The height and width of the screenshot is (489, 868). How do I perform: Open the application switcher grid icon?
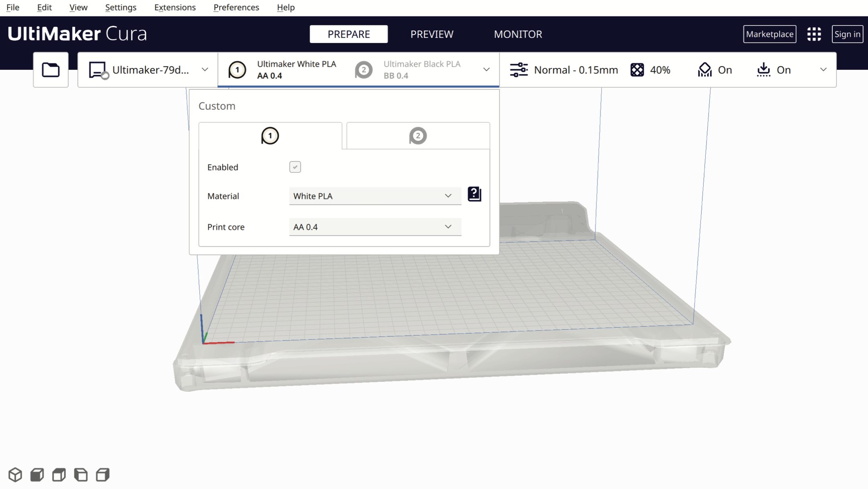[x=814, y=34]
